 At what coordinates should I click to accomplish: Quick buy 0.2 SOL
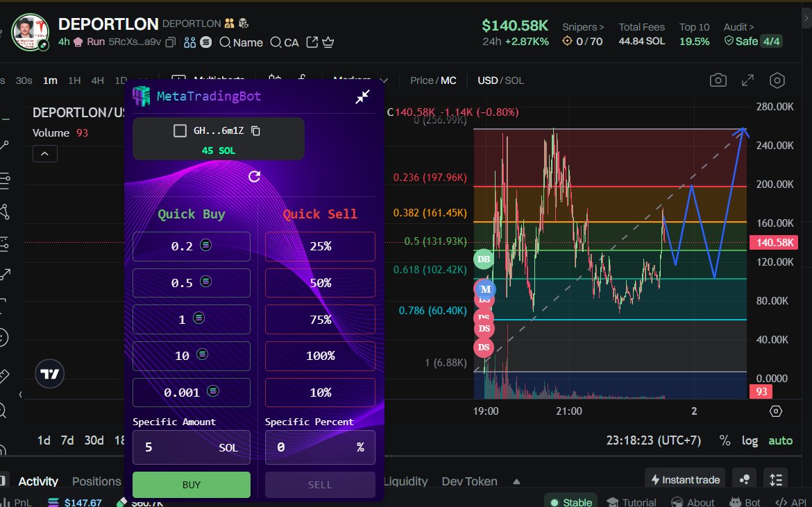click(x=192, y=246)
